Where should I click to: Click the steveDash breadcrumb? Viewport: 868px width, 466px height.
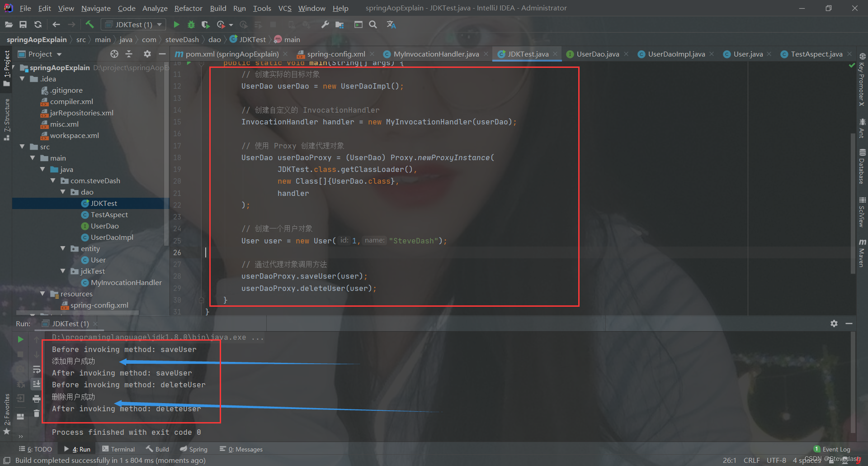[x=182, y=39]
